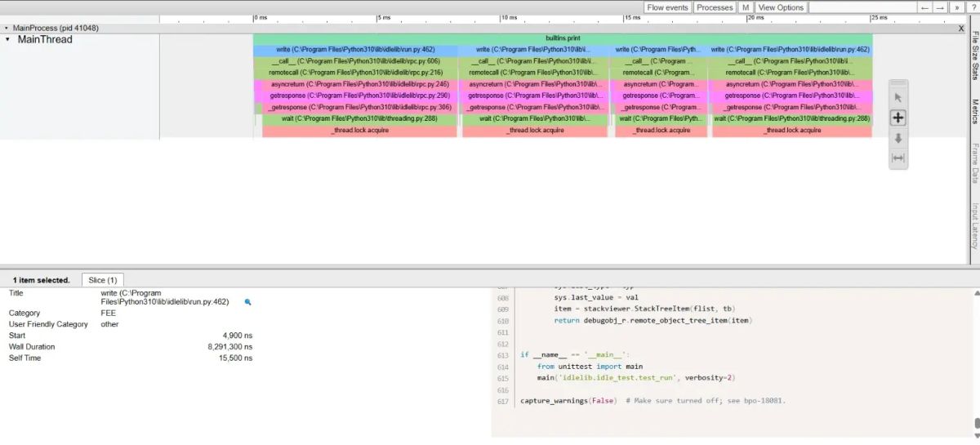Select the Slice (1) tab
Viewport: 980px width, 445px height.
(x=103, y=280)
